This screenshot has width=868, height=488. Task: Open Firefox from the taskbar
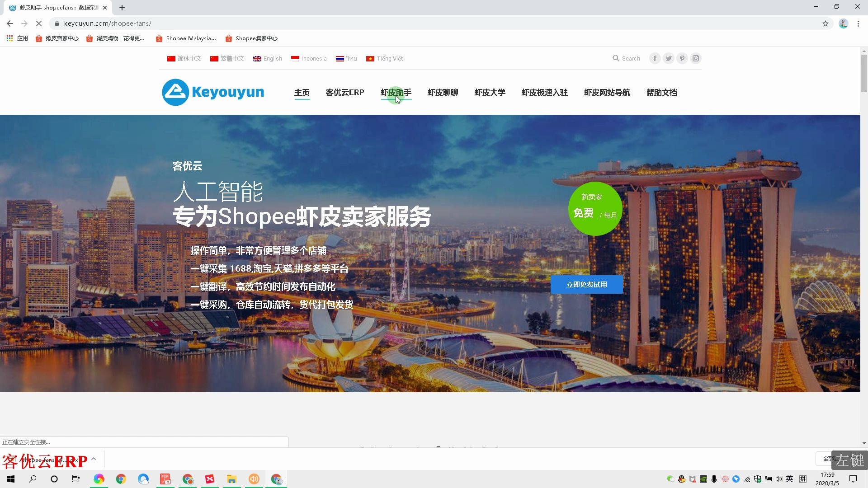99,479
